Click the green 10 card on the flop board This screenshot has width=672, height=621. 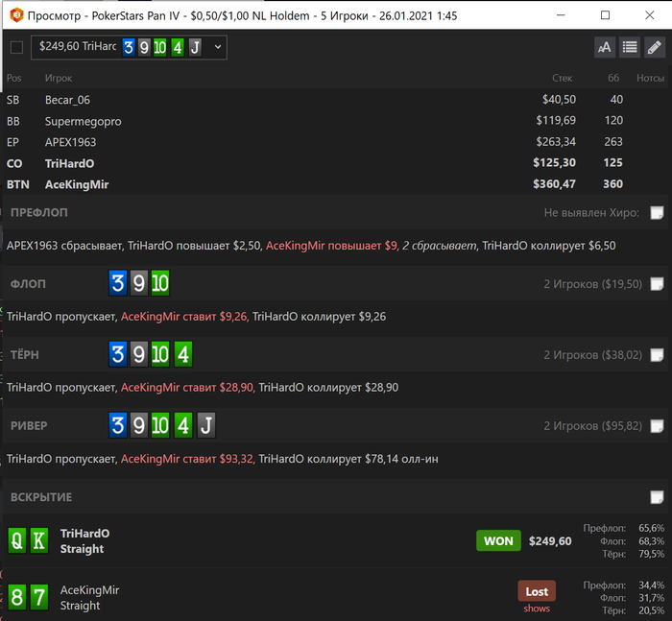(160, 283)
